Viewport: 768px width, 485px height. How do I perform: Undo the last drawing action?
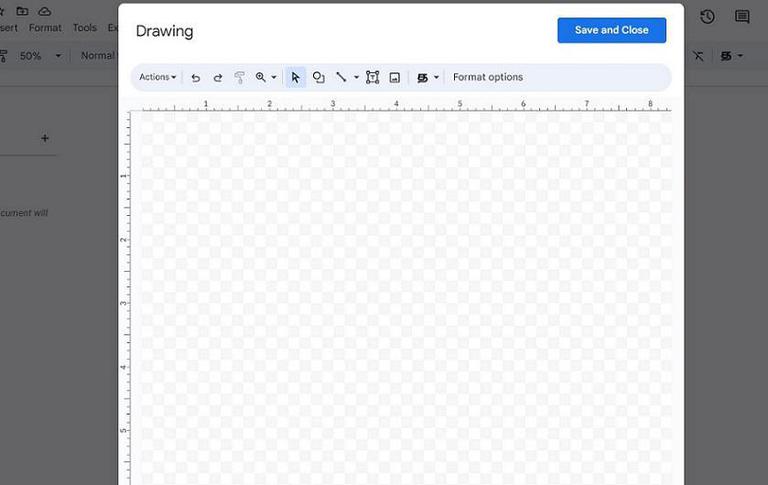point(195,77)
